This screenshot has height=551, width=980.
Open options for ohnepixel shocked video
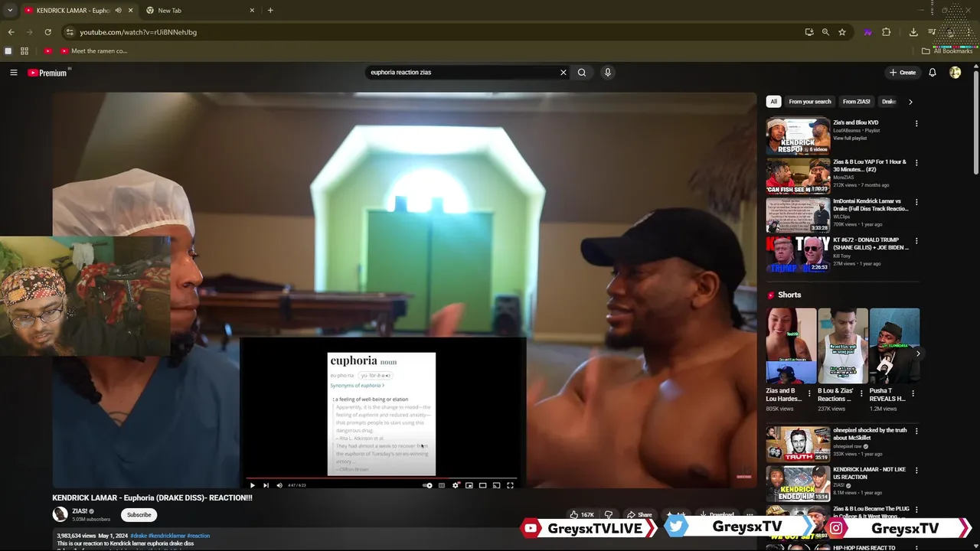(916, 431)
